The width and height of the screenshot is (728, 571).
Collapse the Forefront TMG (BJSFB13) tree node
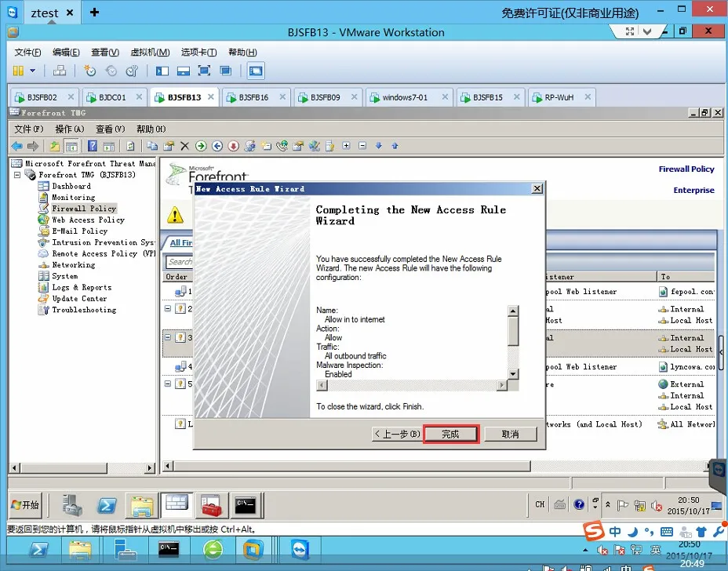[x=17, y=175]
